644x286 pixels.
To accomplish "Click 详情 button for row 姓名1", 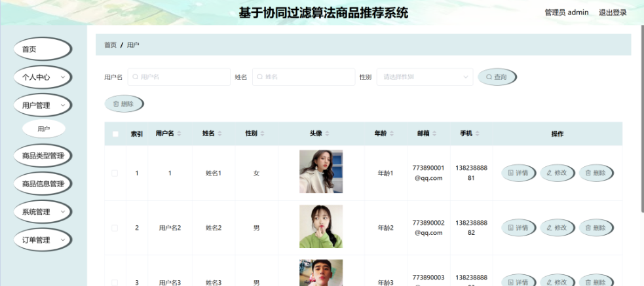I will click(x=518, y=173).
